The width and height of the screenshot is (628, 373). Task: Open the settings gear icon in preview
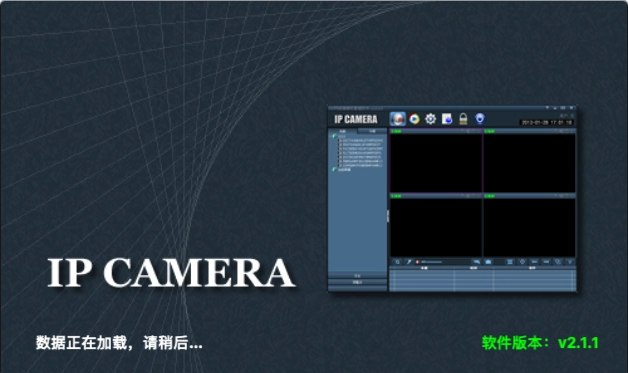point(431,119)
